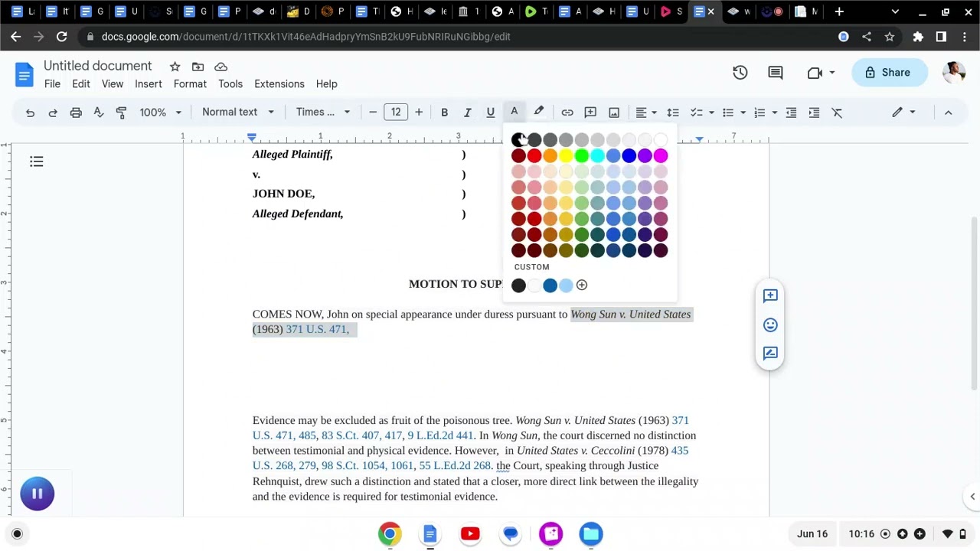Decrease font size with the minus button
Image resolution: width=980 pixels, height=551 pixels.
[373, 112]
